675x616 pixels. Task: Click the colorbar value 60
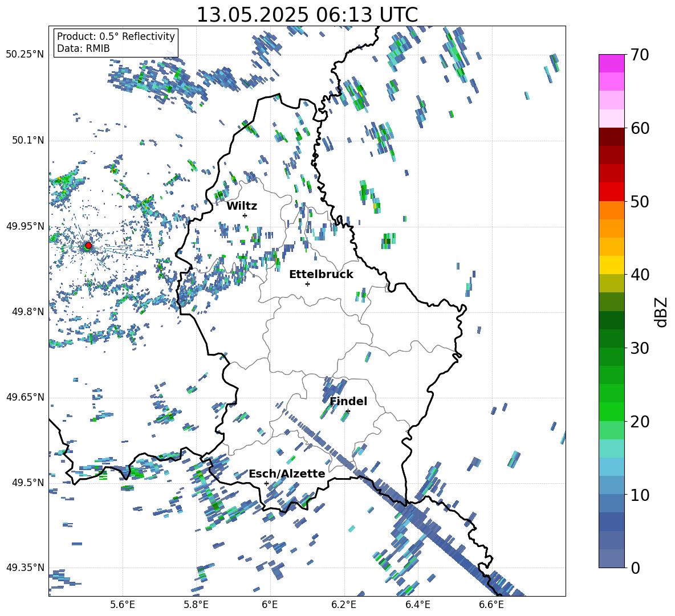640,128
